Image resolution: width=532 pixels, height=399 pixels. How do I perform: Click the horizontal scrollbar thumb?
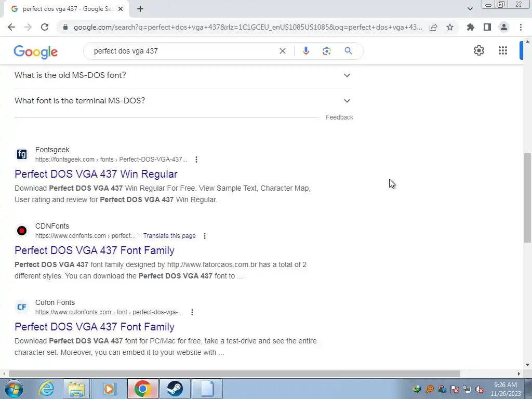pyautogui.click(x=234, y=374)
